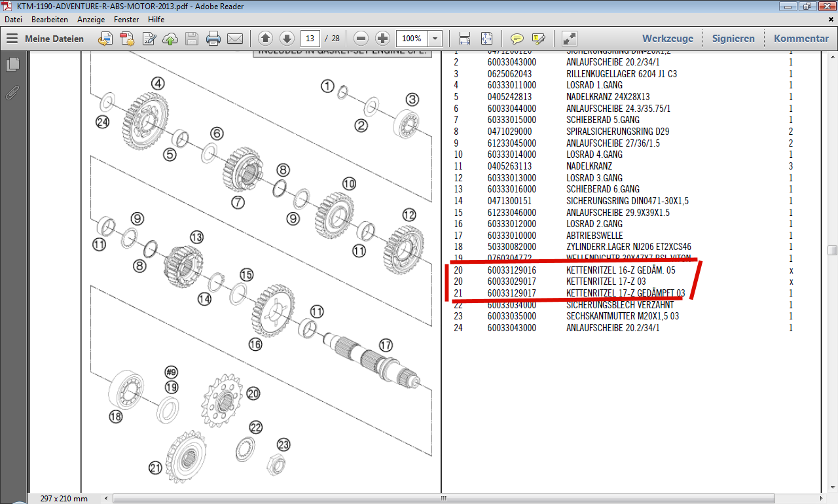Image resolution: width=838 pixels, height=504 pixels.
Task: Open the Bearbeiten menu
Action: tap(49, 20)
